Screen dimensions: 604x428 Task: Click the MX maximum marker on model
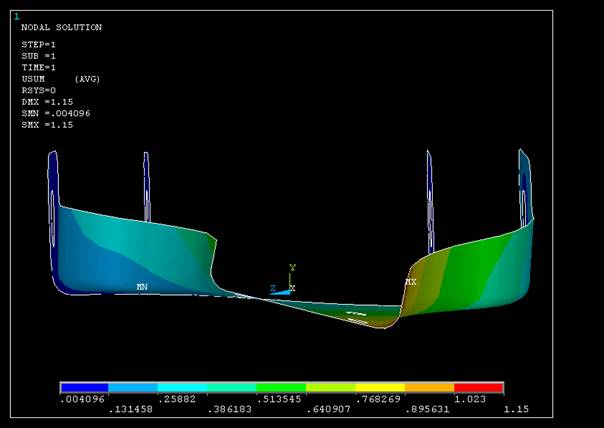click(x=411, y=282)
